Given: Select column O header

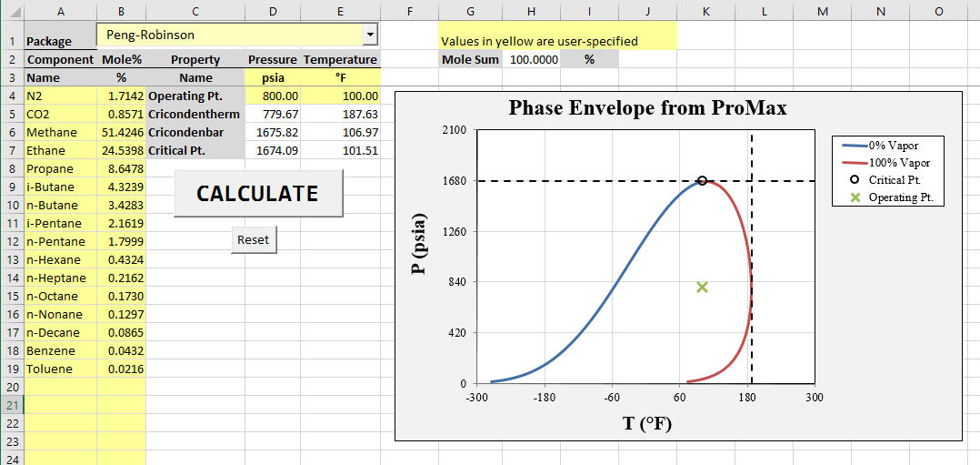Looking at the screenshot, I should click(938, 11).
